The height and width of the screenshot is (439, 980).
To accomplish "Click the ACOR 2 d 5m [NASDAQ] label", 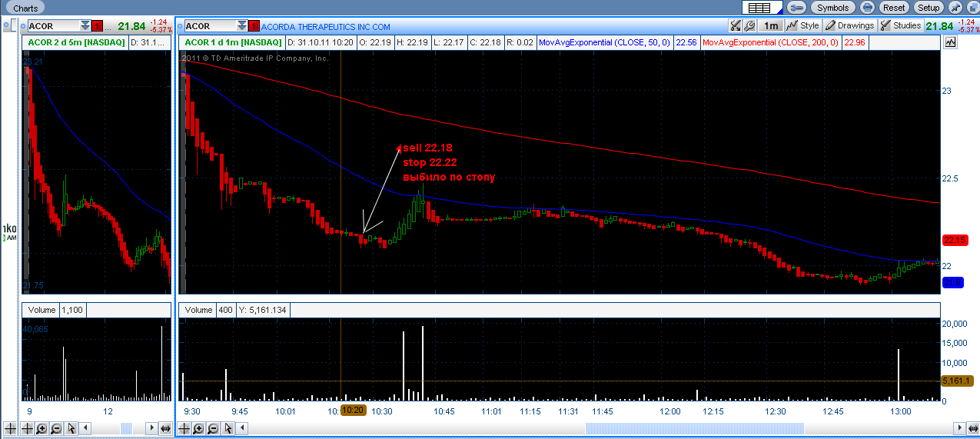I will pyautogui.click(x=76, y=42).
